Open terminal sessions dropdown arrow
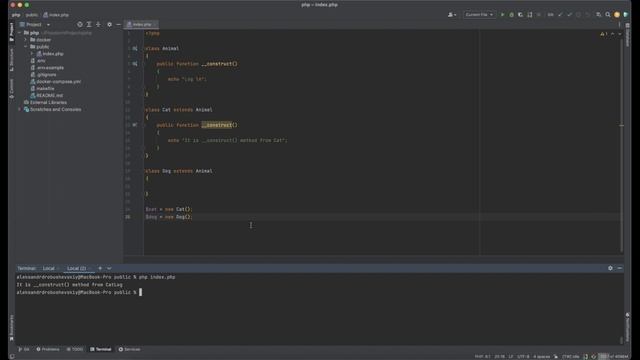640x360 pixels. pyautogui.click(x=109, y=268)
